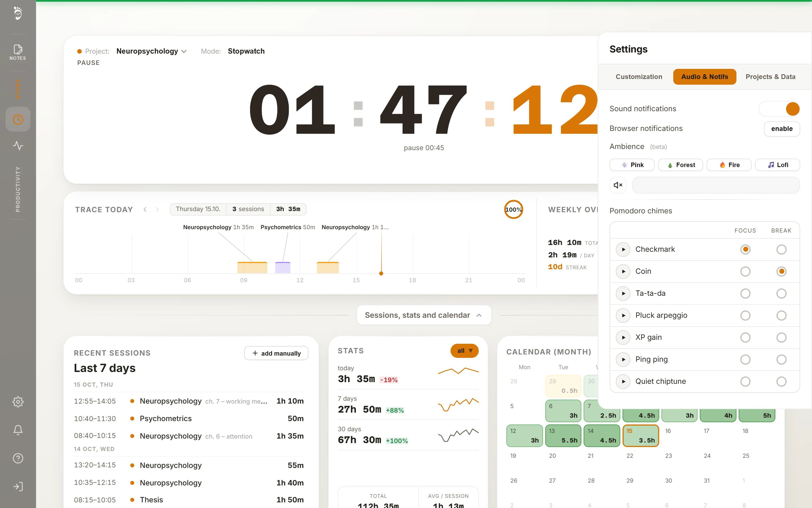Select Quiet chiptune as break chime
Viewport: 812px width, 508px height.
(781, 381)
